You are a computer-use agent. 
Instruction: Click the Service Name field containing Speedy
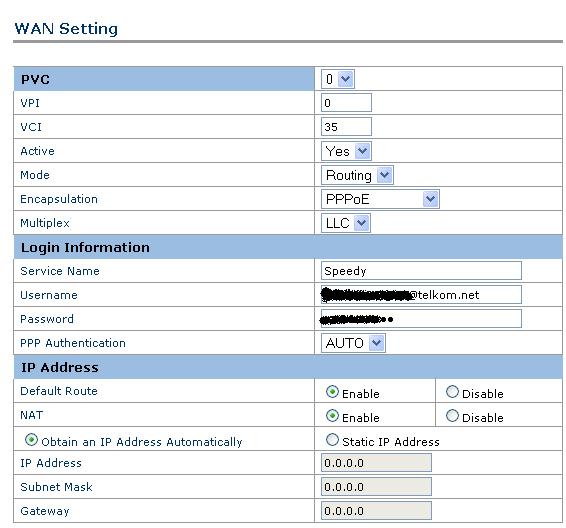(421, 271)
